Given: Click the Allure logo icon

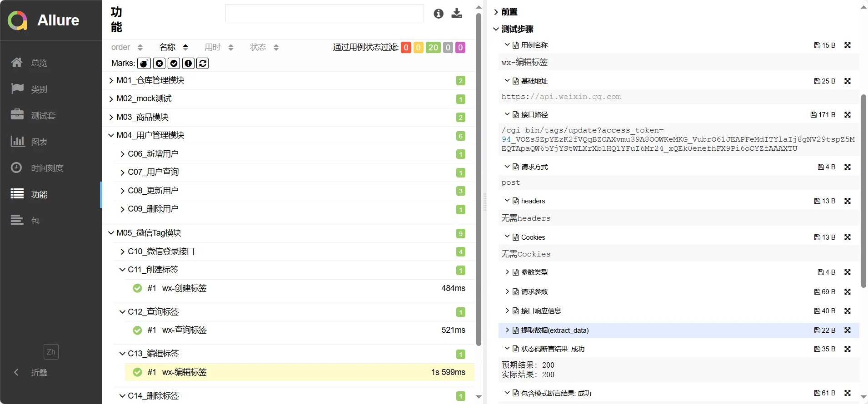Looking at the screenshot, I should point(18,20).
